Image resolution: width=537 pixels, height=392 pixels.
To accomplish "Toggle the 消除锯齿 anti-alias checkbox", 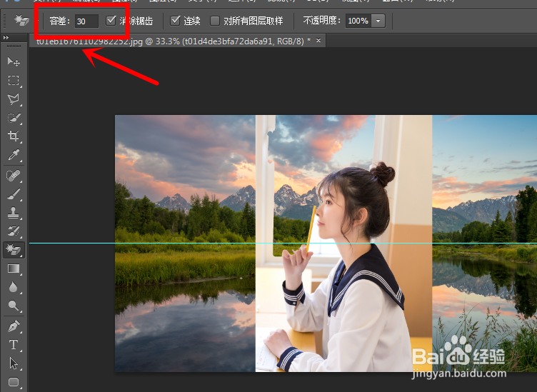I will (x=111, y=21).
